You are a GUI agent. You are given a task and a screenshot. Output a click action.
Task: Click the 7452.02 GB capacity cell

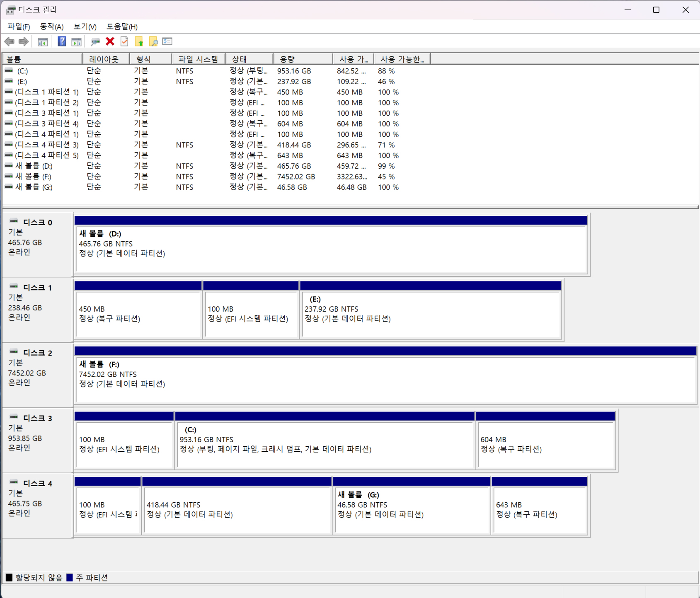click(296, 177)
